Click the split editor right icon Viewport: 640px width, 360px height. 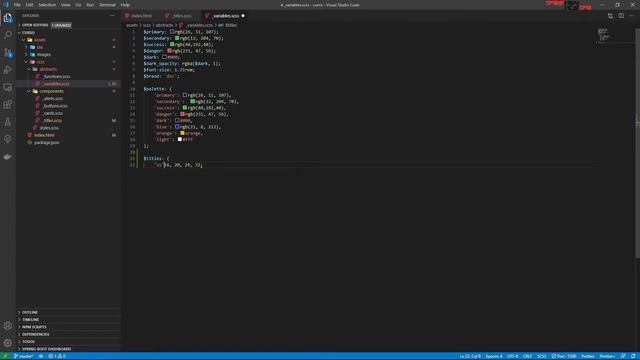(621, 16)
